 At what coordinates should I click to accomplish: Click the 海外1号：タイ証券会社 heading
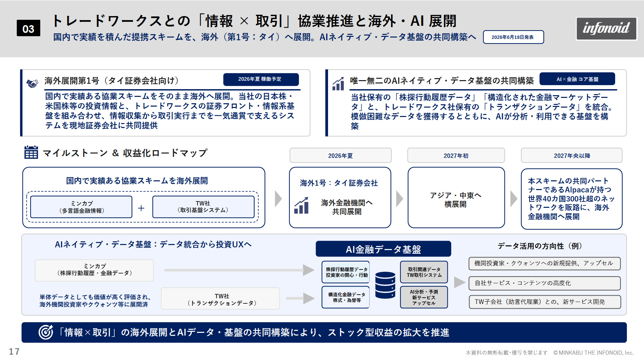click(339, 183)
